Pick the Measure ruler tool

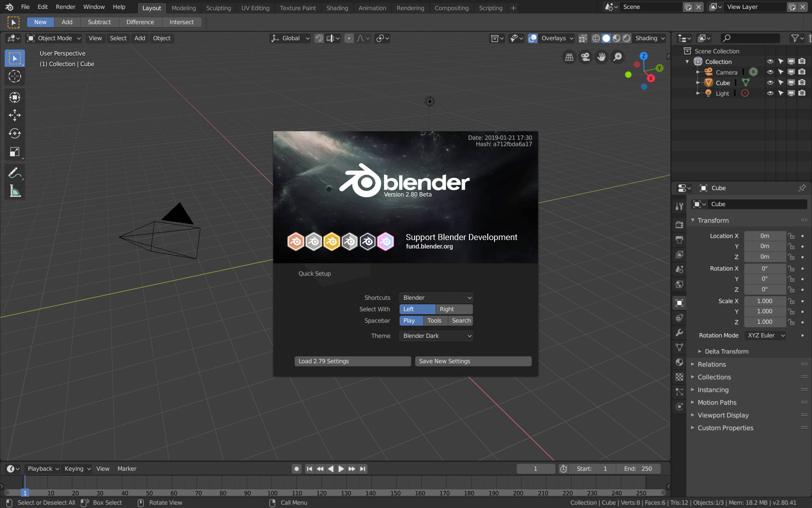[15, 191]
